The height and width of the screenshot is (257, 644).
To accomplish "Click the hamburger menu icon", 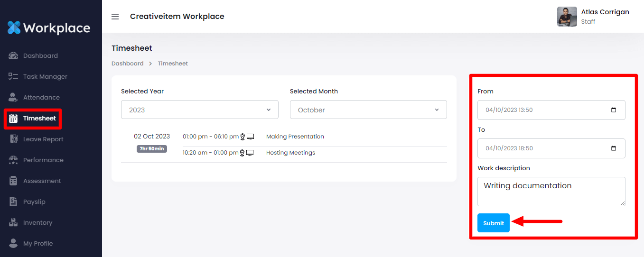I will 115,17.
